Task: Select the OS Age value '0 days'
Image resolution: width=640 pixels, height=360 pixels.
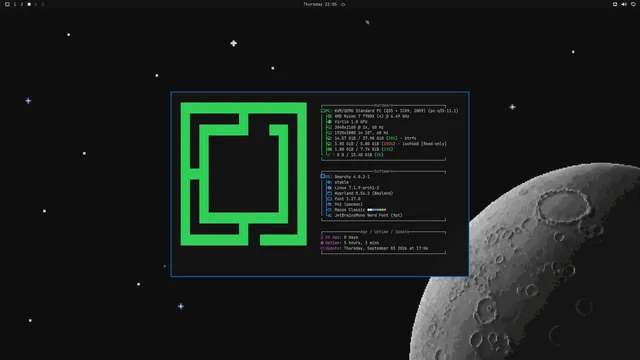Action: [351, 237]
